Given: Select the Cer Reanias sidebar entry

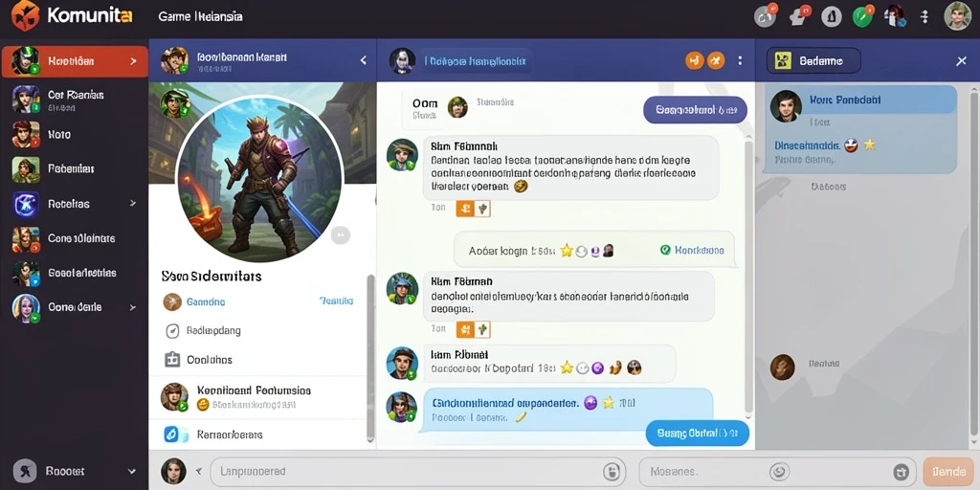Looking at the screenshot, I should 74,100.
